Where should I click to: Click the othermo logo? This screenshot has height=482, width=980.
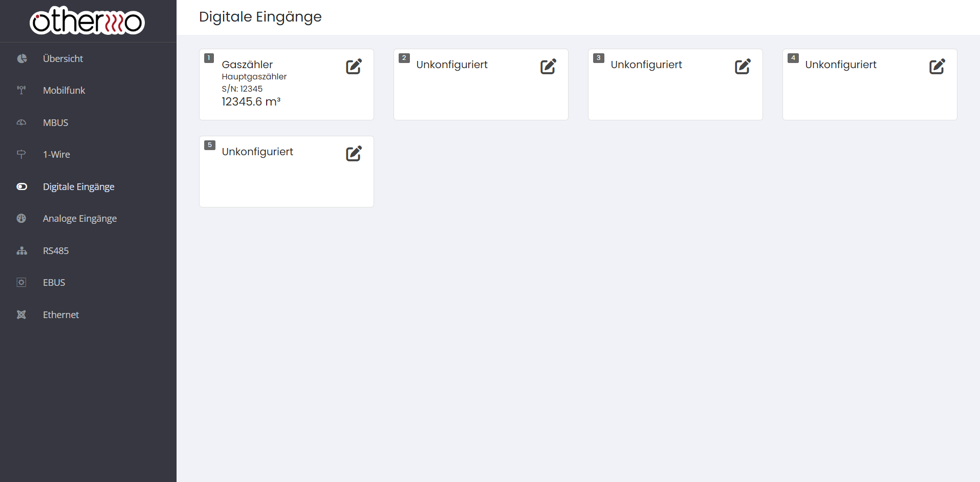pyautogui.click(x=88, y=21)
